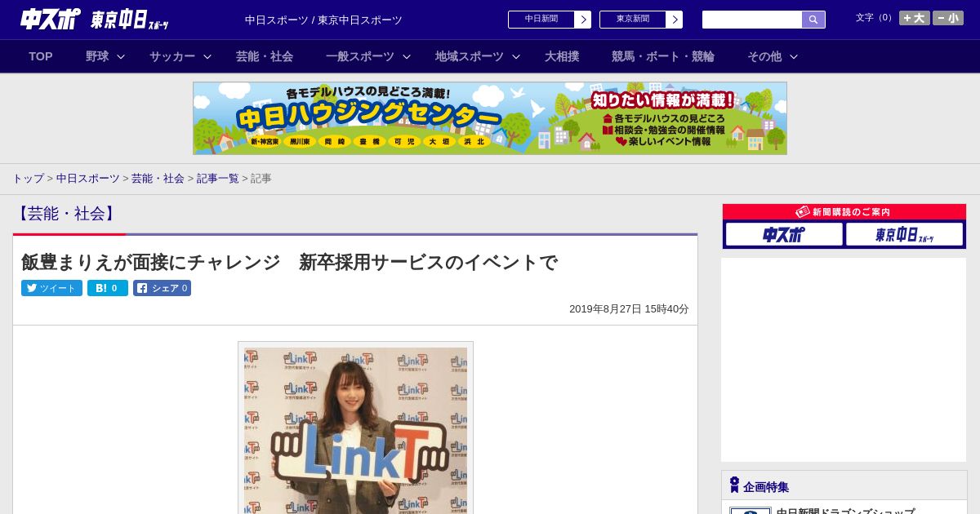This screenshot has height=514, width=980.
Task: Focus the header search input field
Action: click(752, 20)
